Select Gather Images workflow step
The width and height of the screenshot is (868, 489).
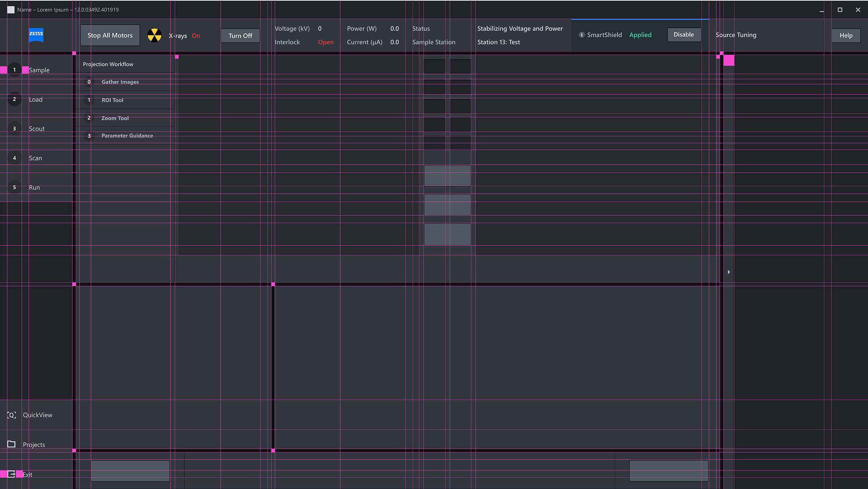click(x=120, y=82)
